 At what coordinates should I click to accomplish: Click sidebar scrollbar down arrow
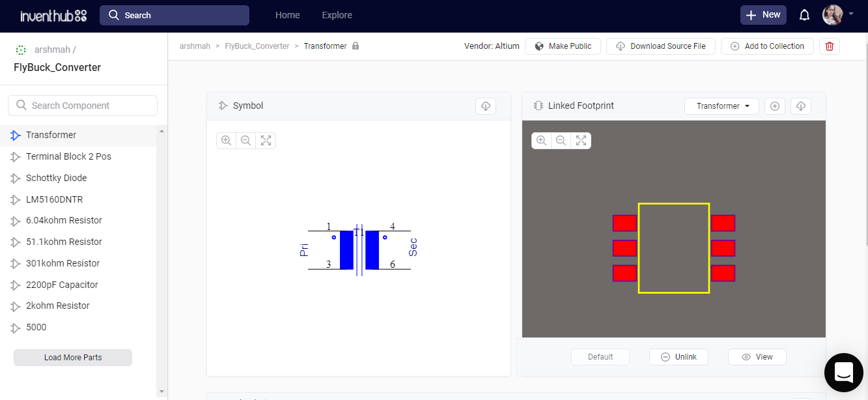pos(161,391)
